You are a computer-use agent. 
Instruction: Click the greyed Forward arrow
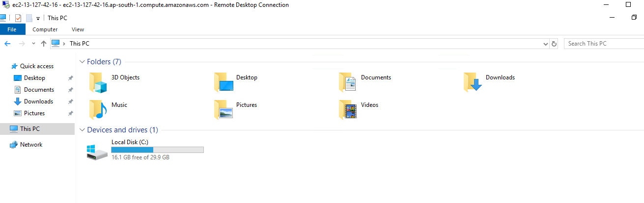click(22, 44)
